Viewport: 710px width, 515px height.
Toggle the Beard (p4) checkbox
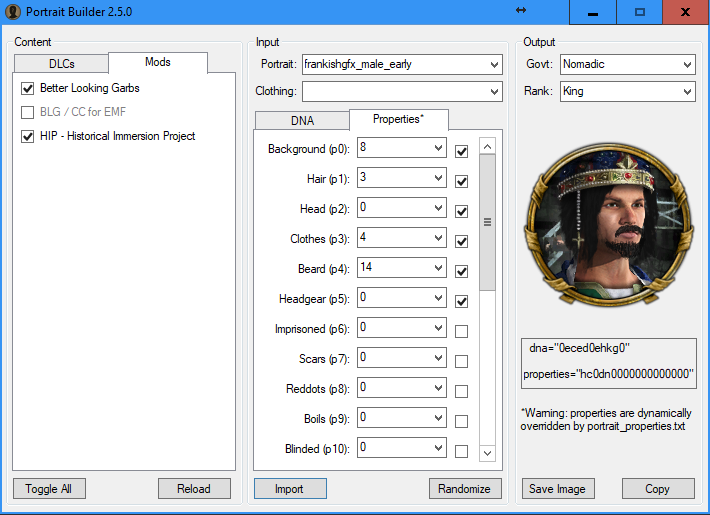(x=461, y=271)
